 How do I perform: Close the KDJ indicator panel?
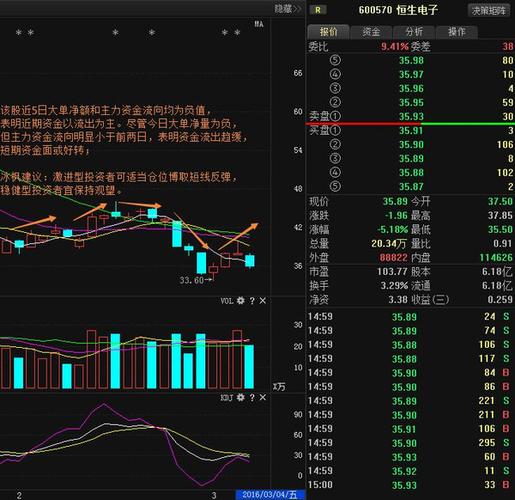pyautogui.click(x=263, y=397)
